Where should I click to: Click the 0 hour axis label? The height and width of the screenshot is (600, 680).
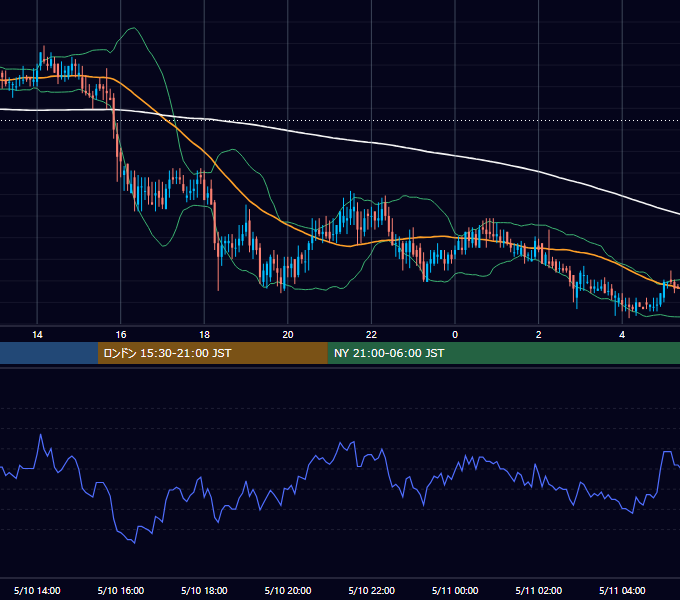pos(455,335)
